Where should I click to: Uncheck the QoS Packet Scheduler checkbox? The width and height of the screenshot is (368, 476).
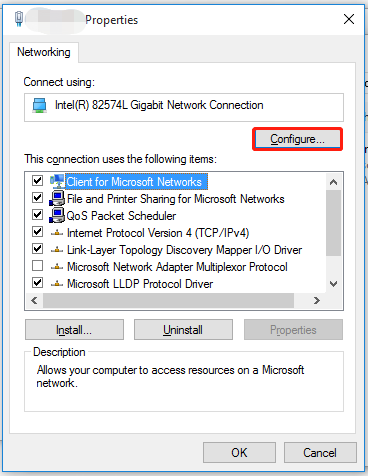pos(37,215)
